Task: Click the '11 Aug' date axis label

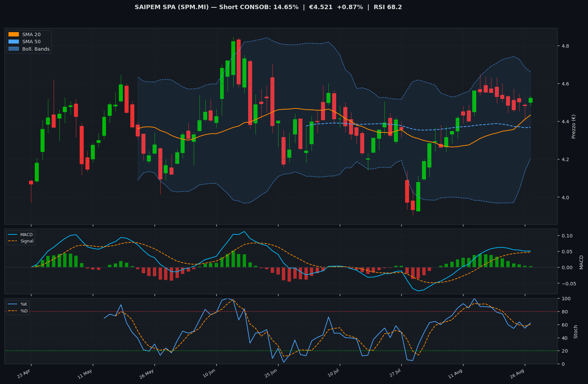Action: [x=456, y=374]
